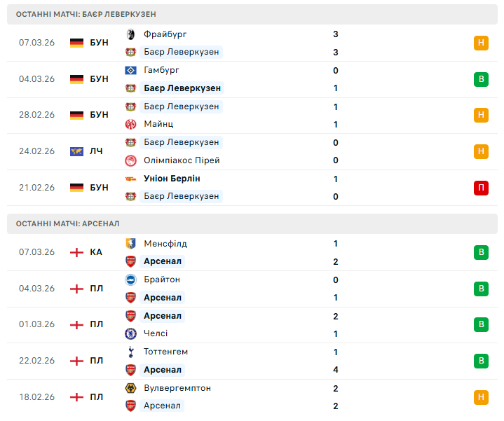Open the Олімпіакос Пірей team link
The image size is (504, 421).
click(182, 160)
